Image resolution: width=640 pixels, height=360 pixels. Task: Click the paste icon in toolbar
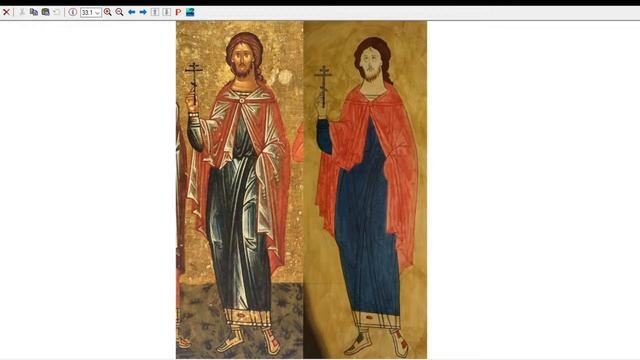[45, 12]
